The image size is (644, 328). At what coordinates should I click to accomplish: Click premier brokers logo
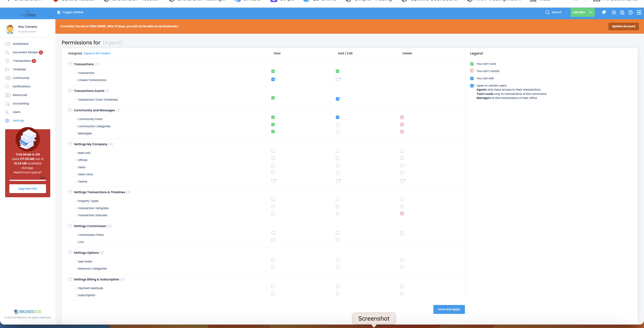pyautogui.click(x=27, y=13)
